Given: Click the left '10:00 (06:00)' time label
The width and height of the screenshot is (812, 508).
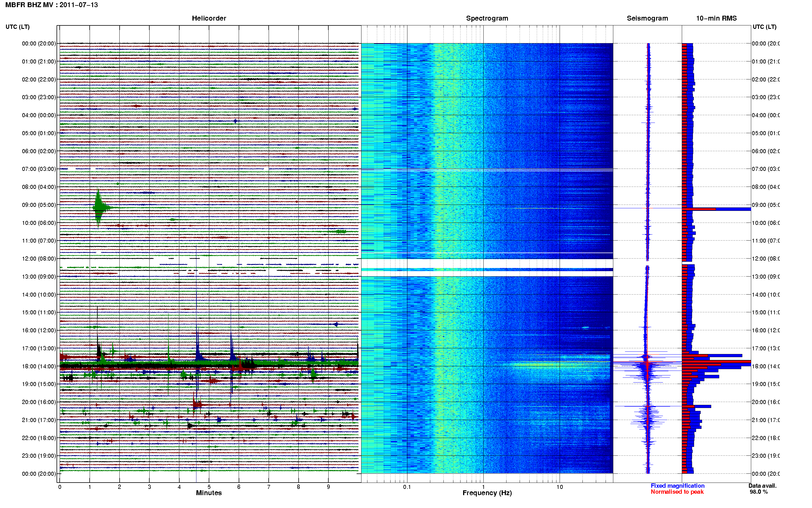Looking at the screenshot, I should tap(39, 223).
